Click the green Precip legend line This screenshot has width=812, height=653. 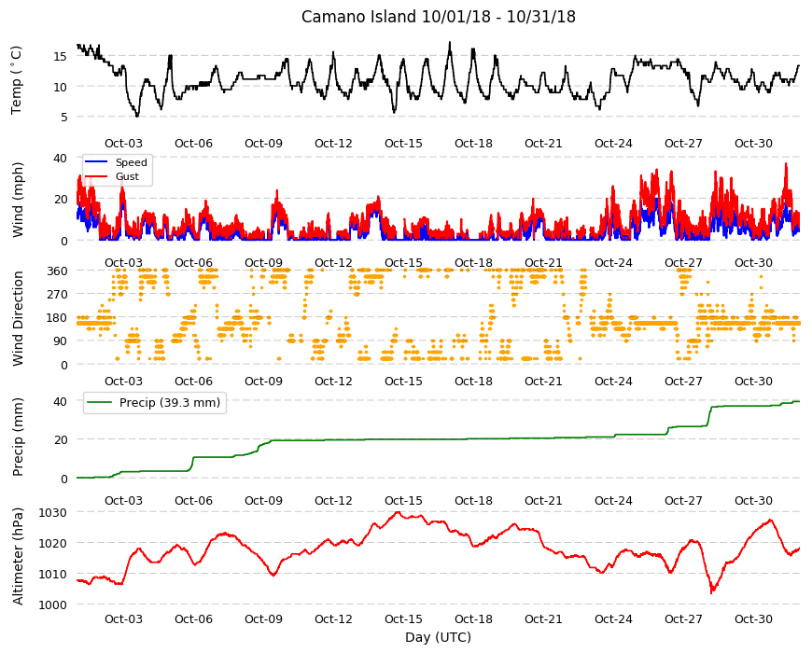(100, 403)
